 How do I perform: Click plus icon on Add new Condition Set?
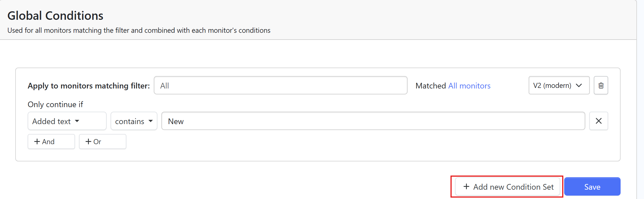(466, 187)
